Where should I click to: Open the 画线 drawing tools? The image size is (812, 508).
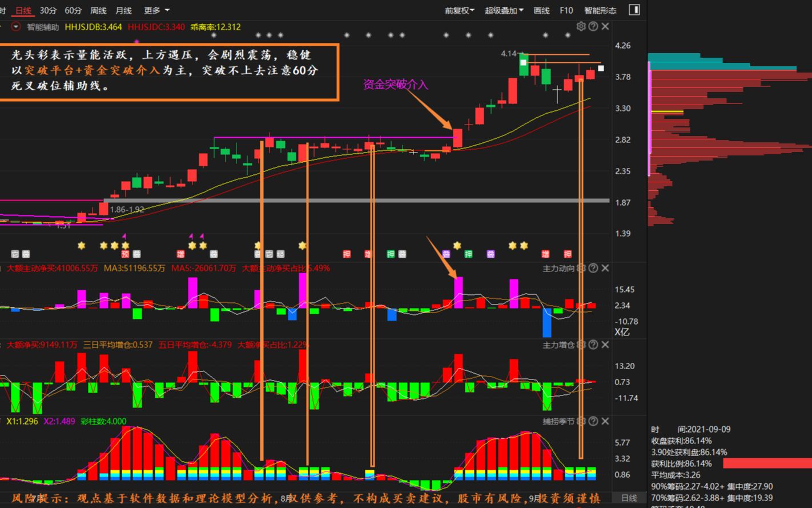(x=541, y=10)
